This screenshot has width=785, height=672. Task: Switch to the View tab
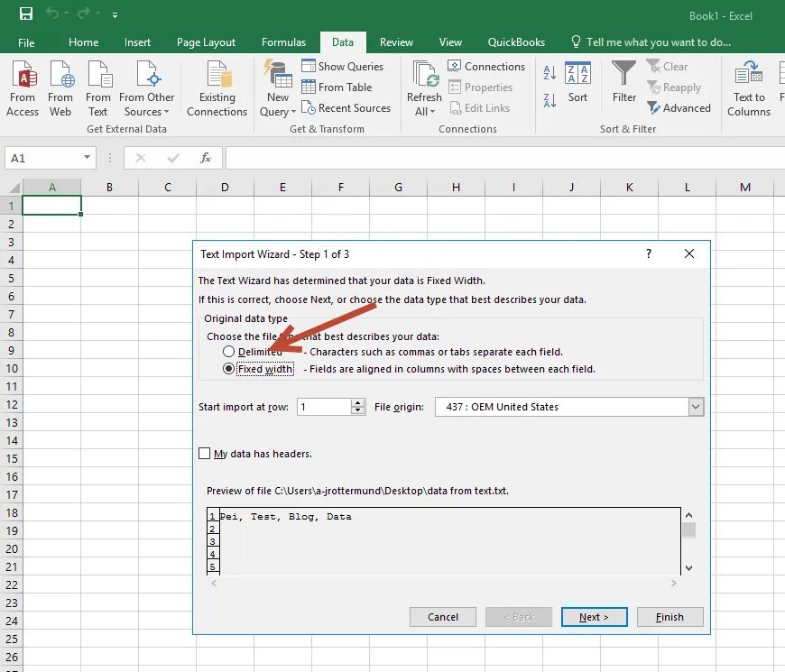pyautogui.click(x=450, y=42)
